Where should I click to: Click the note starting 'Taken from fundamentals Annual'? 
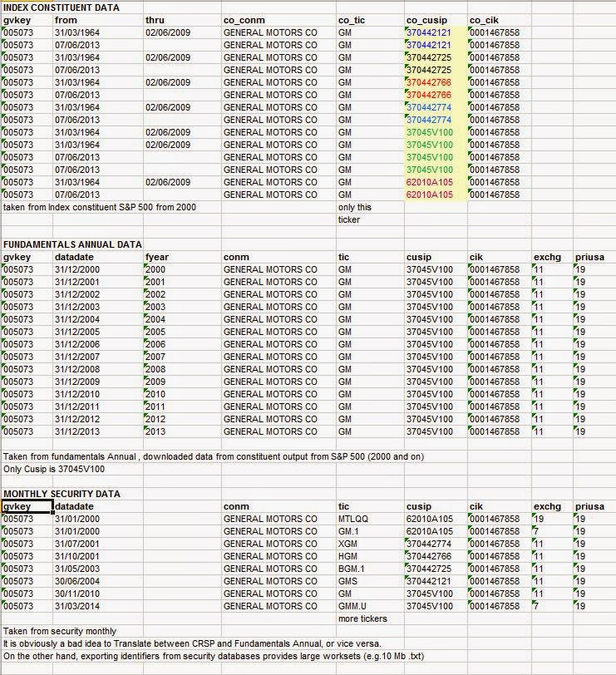tap(214, 456)
